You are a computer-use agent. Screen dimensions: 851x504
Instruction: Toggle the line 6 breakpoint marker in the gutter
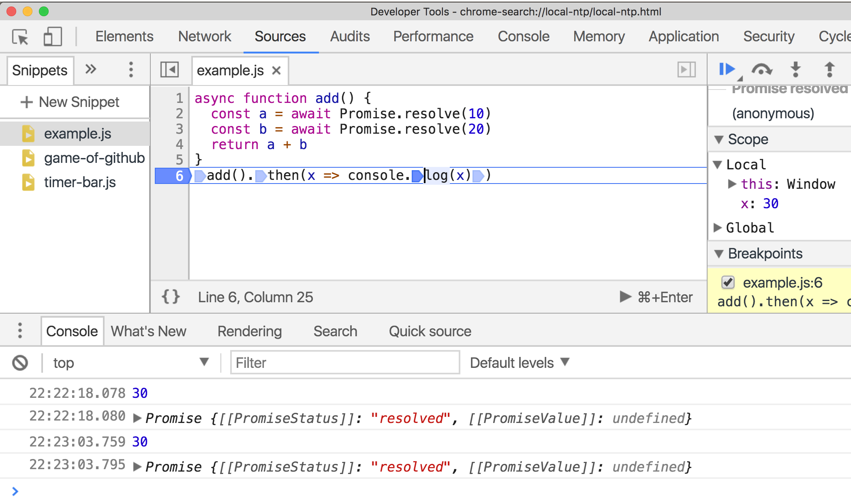coord(173,176)
